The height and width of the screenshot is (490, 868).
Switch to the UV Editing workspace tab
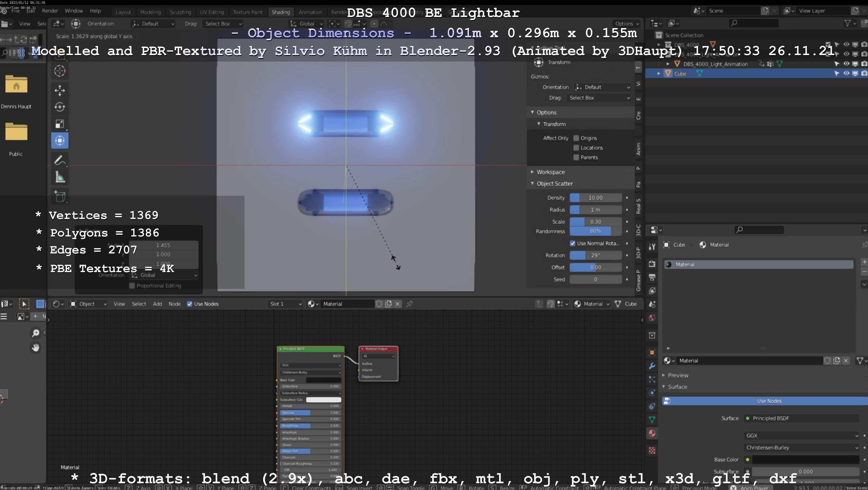click(212, 12)
